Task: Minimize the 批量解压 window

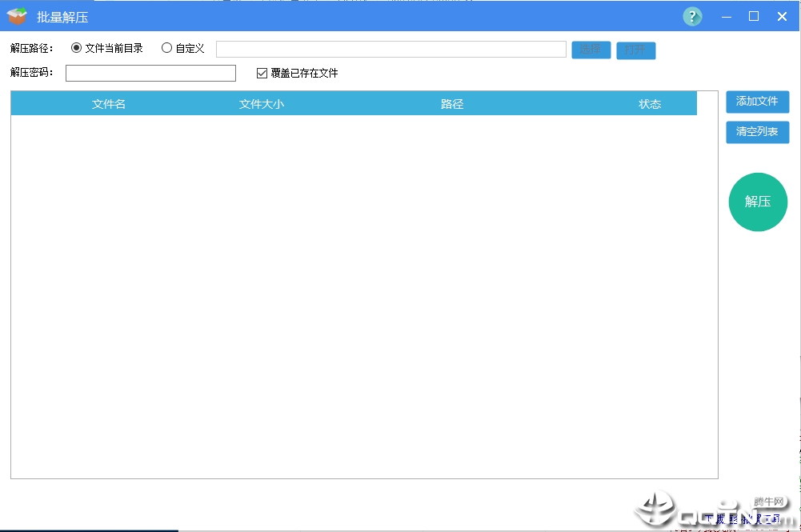Action: pos(727,17)
